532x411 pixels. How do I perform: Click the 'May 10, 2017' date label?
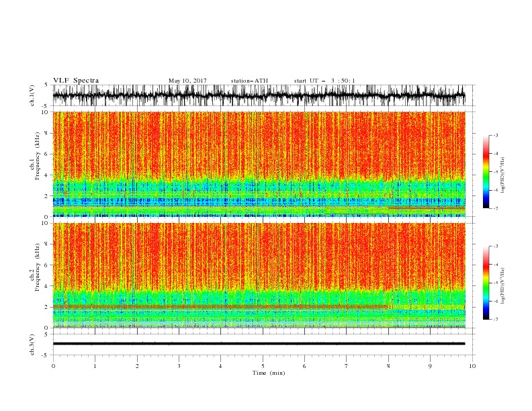(187, 81)
